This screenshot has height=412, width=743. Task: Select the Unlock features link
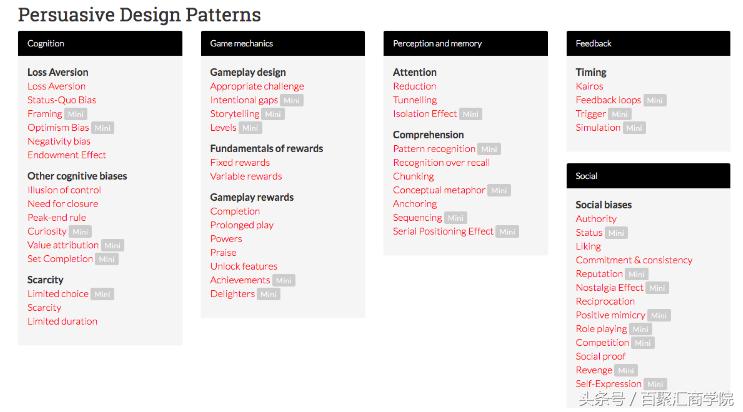click(244, 267)
